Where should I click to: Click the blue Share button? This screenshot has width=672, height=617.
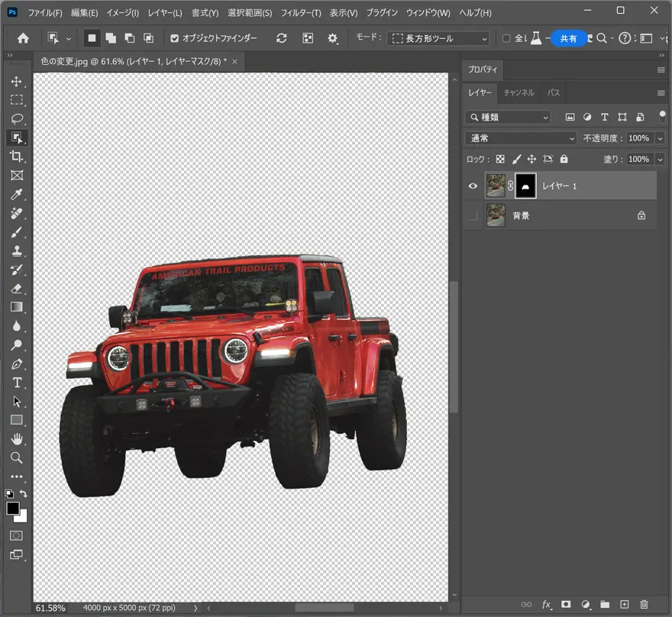[568, 38]
